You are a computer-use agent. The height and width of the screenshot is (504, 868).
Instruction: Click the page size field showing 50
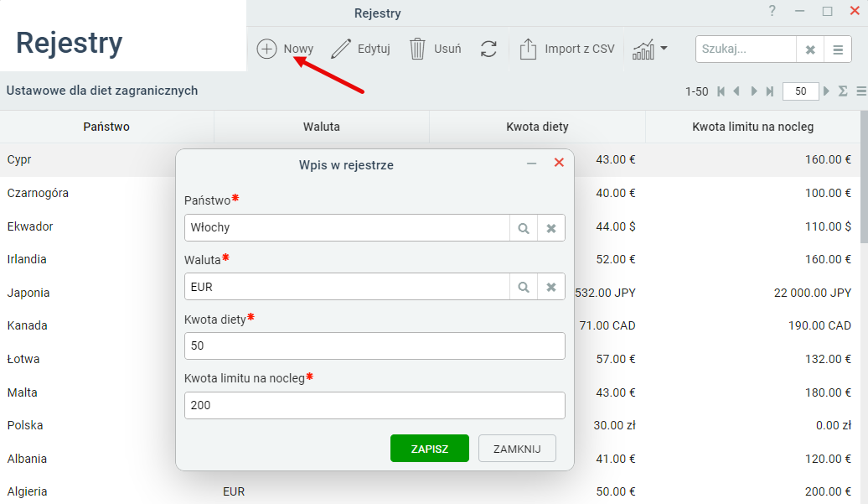pos(800,91)
